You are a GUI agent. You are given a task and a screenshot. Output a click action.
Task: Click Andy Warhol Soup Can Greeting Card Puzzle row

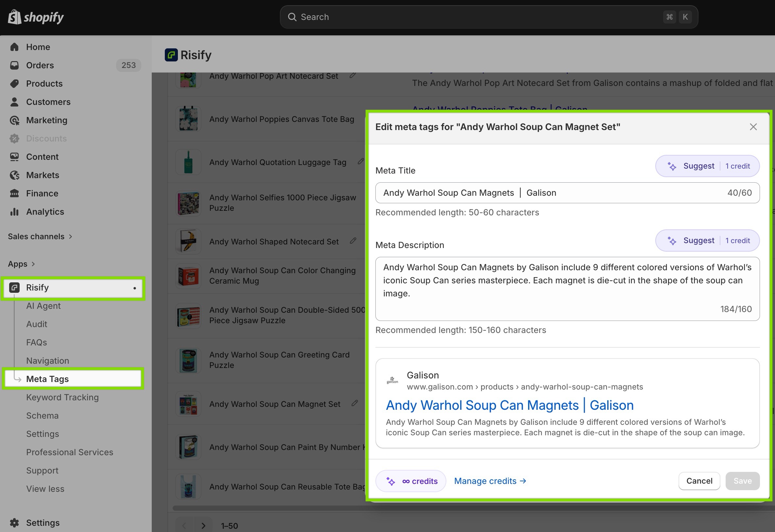pyautogui.click(x=267, y=361)
